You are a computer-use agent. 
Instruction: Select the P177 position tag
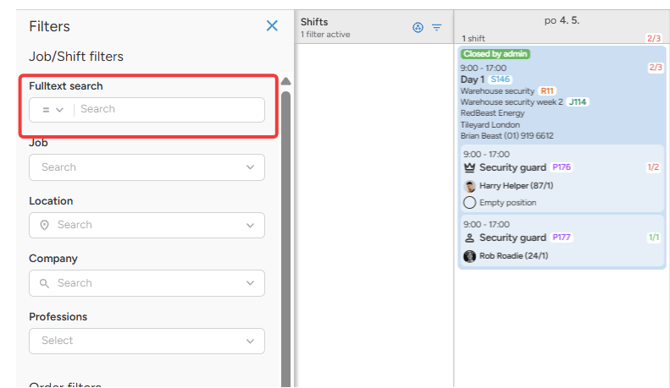point(561,237)
